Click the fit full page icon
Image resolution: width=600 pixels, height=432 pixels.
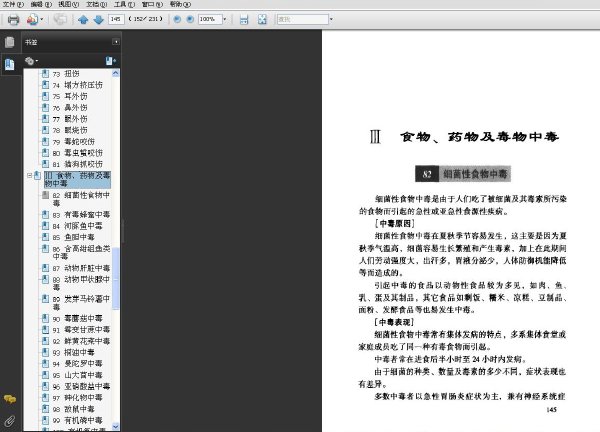coord(262,19)
